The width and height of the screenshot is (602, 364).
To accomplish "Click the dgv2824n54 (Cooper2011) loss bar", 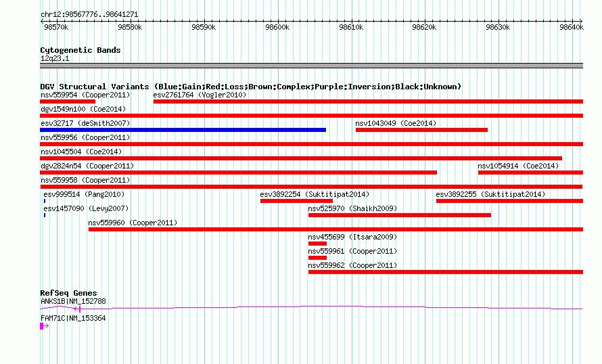I will (x=238, y=173).
